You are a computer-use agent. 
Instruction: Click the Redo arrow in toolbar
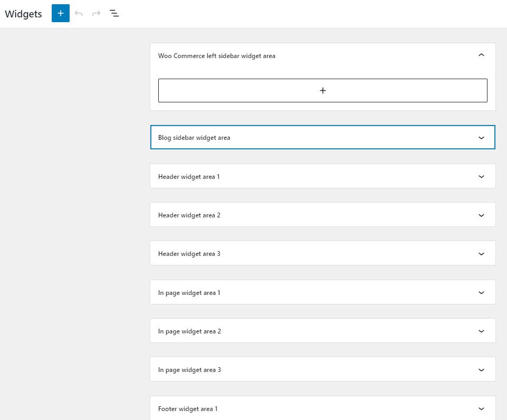click(x=96, y=14)
